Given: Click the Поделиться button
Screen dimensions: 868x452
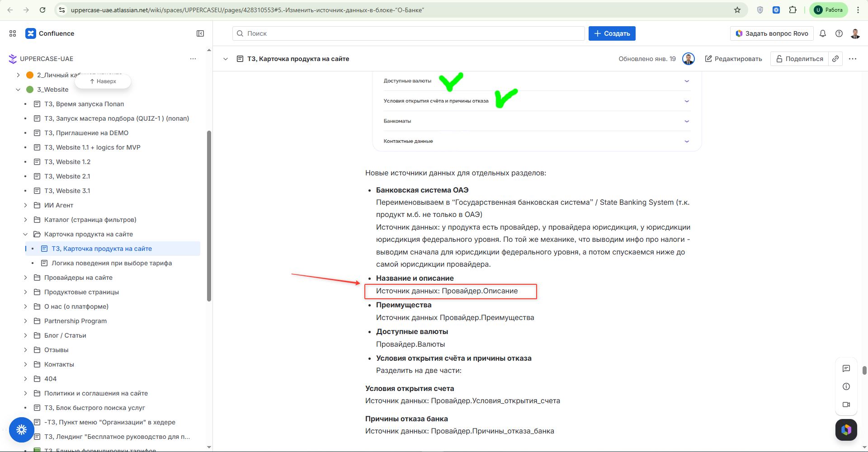Looking at the screenshot, I should click(x=799, y=59).
